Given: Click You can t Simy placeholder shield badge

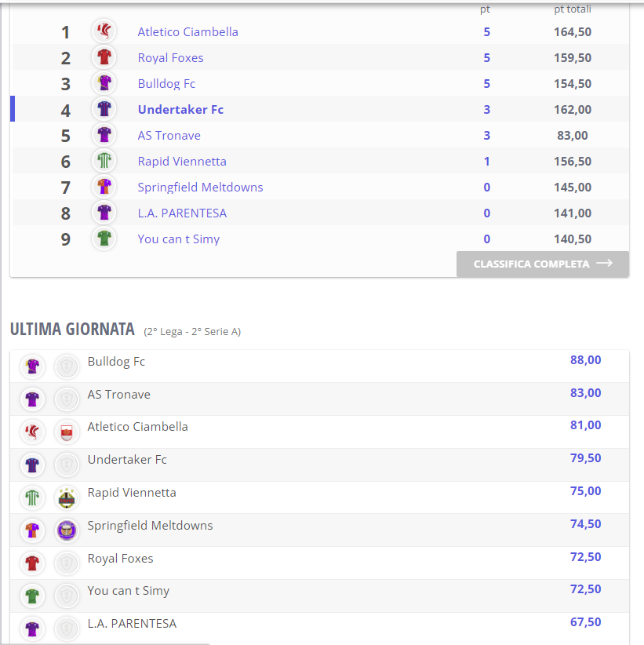Looking at the screenshot, I should 67,596.
